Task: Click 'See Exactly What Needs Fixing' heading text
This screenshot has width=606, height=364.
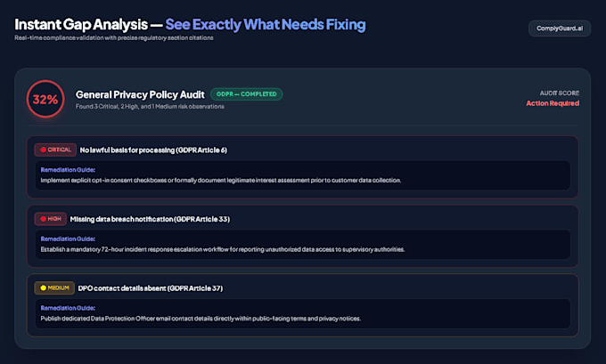Action: (266, 24)
